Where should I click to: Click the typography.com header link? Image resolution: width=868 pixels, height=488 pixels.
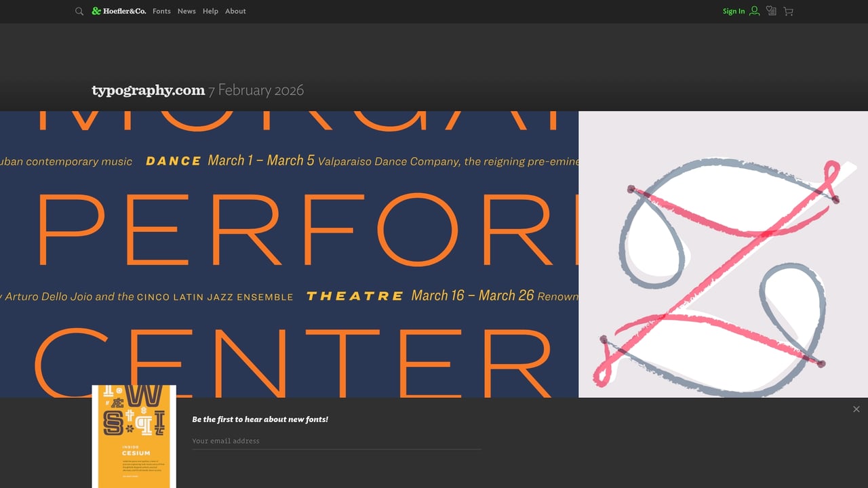(x=149, y=89)
